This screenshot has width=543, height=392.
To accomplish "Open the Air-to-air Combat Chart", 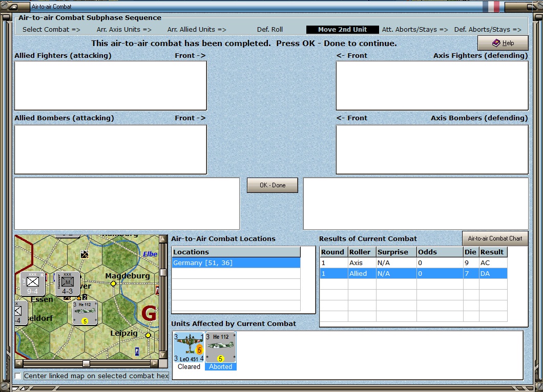I will tap(495, 238).
